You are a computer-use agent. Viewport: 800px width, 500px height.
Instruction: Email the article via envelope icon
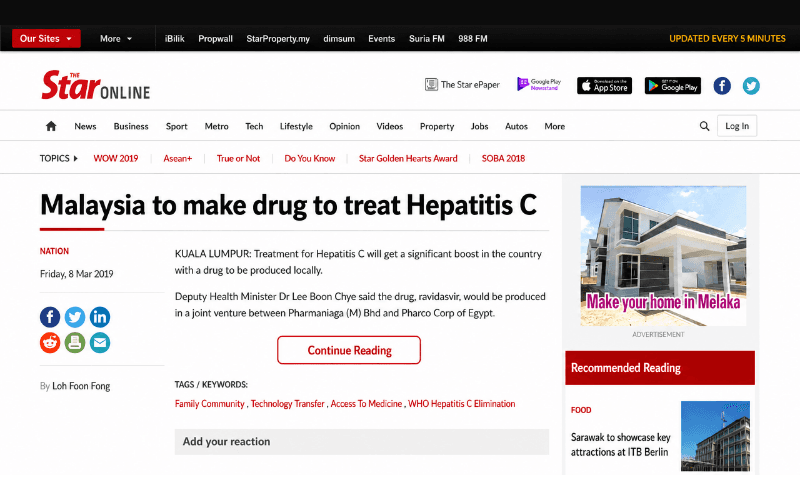[x=100, y=342]
